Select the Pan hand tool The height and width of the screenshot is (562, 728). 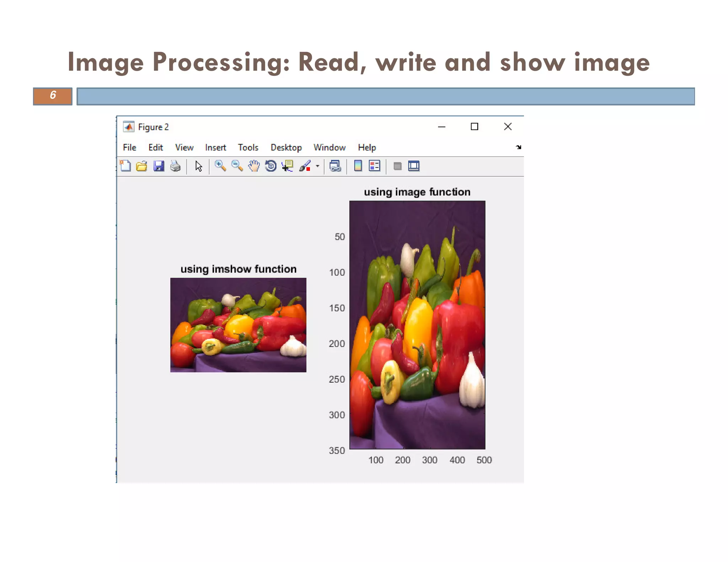pyautogui.click(x=254, y=166)
